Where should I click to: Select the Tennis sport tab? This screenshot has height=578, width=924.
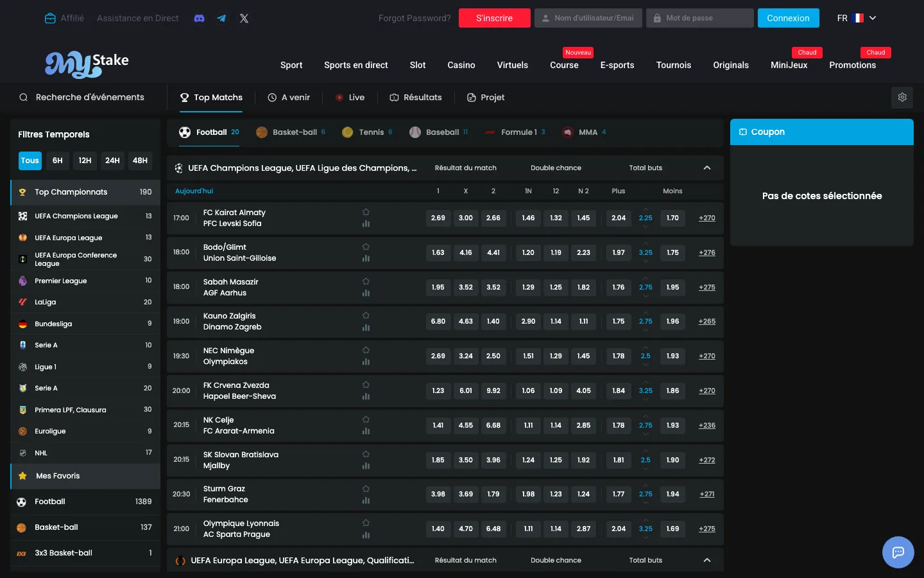[367, 132]
